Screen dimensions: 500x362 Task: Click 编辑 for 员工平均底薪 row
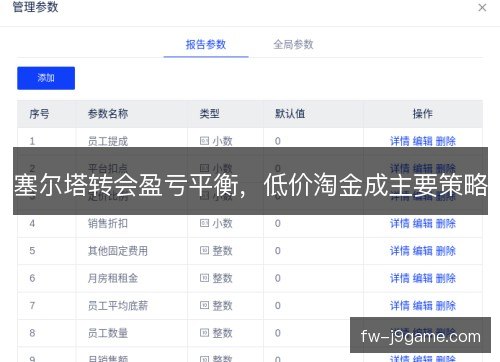pyautogui.click(x=422, y=305)
